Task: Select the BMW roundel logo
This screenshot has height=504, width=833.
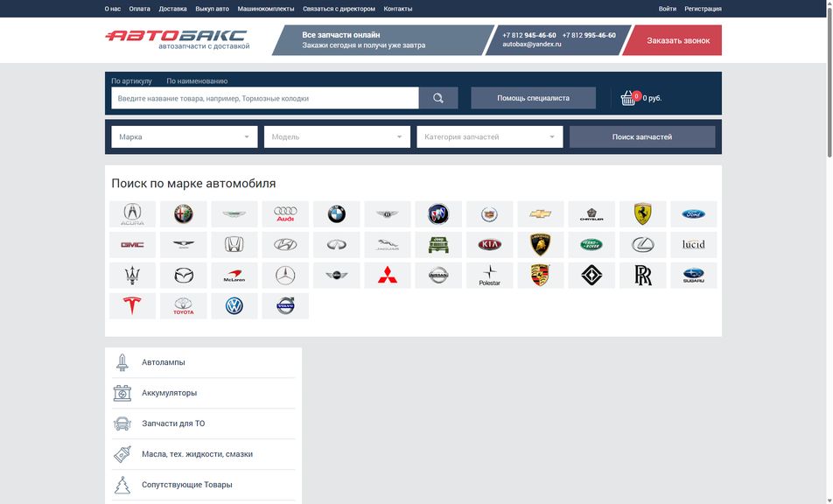Action: 336,214
